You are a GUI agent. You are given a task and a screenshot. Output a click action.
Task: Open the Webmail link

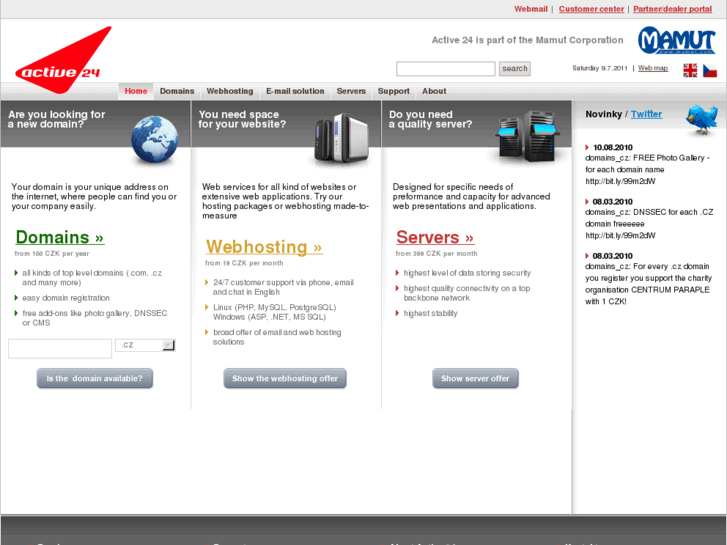tap(531, 9)
